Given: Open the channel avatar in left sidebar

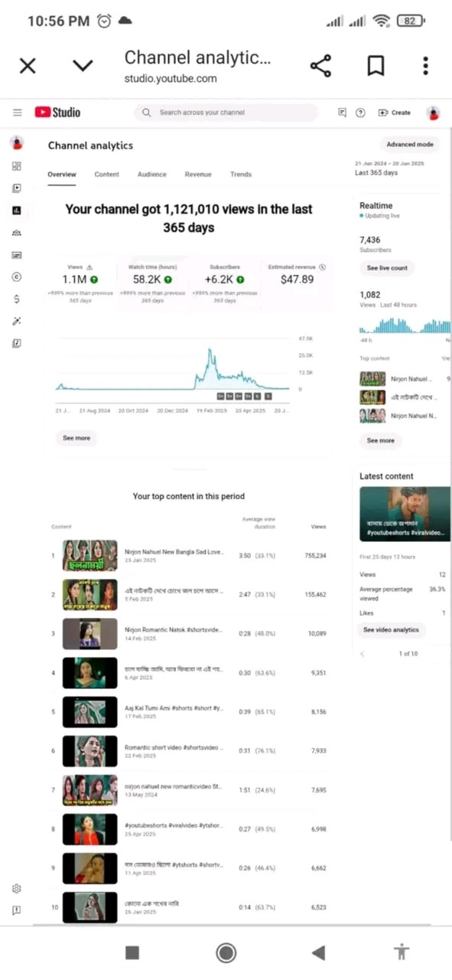Looking at the screenshot, I should tap(17, 143).
